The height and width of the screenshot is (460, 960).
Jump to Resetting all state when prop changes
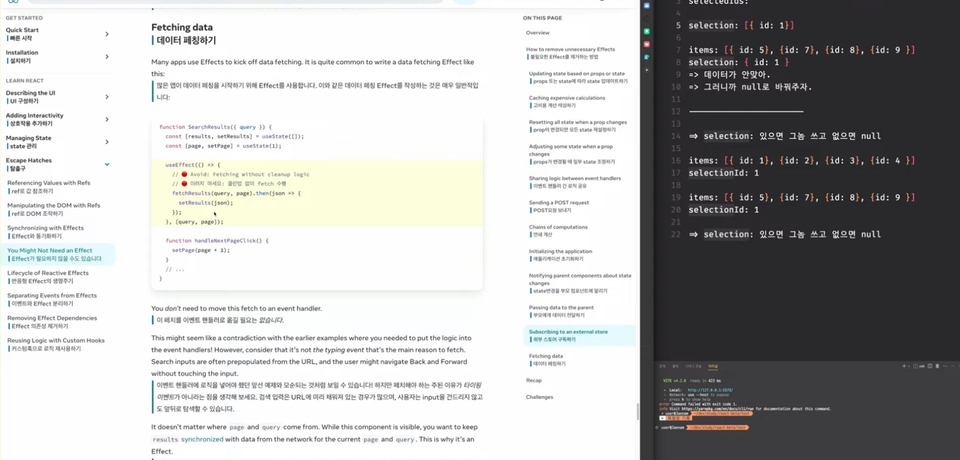[x=578, y=126]
